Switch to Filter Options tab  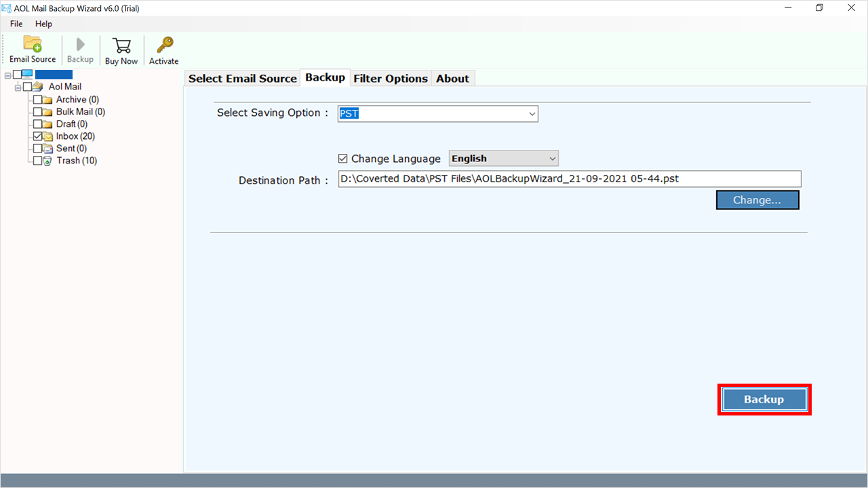391,79
